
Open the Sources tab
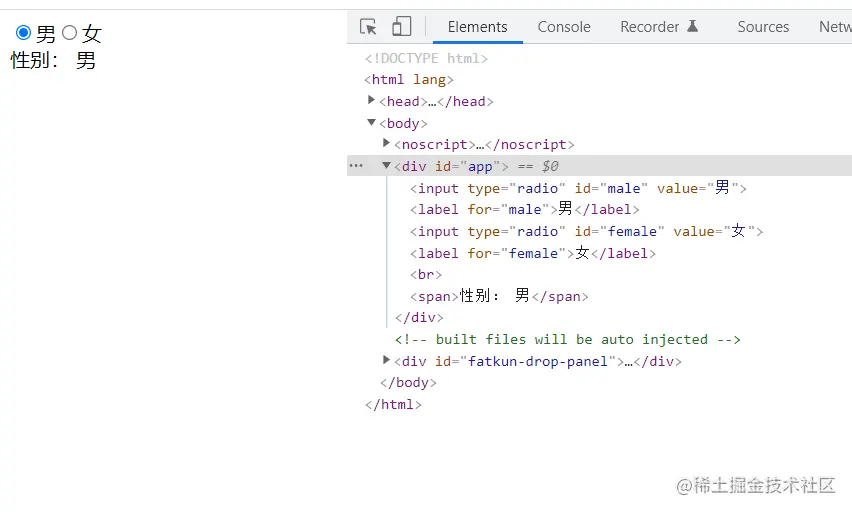pyautogui.click(x=763, y=27)
